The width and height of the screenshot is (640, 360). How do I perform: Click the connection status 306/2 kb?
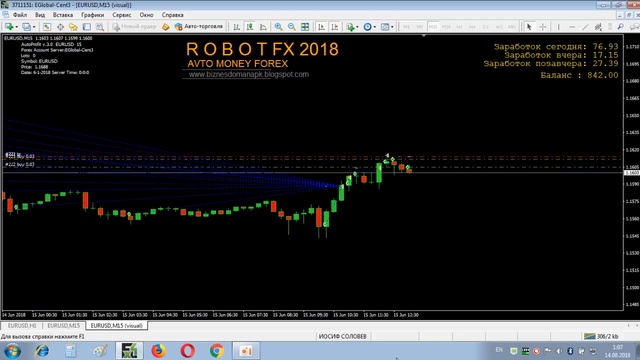[x=601, y=336]
